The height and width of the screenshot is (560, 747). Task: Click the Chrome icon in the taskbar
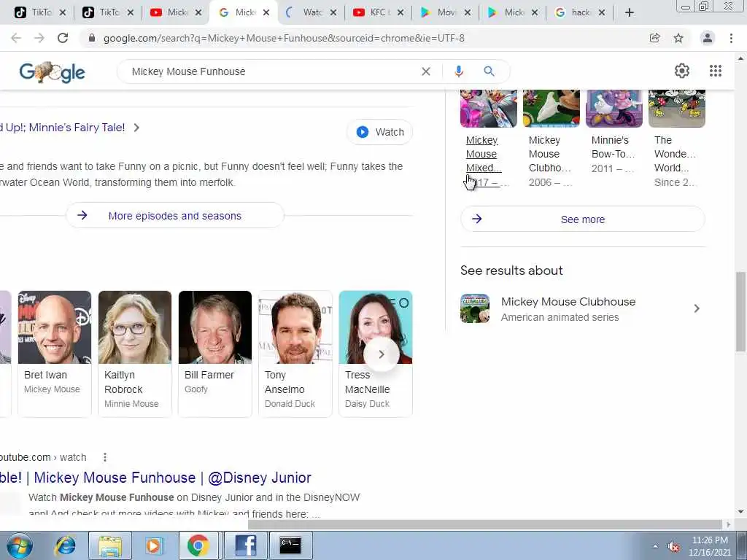(198, 545)
